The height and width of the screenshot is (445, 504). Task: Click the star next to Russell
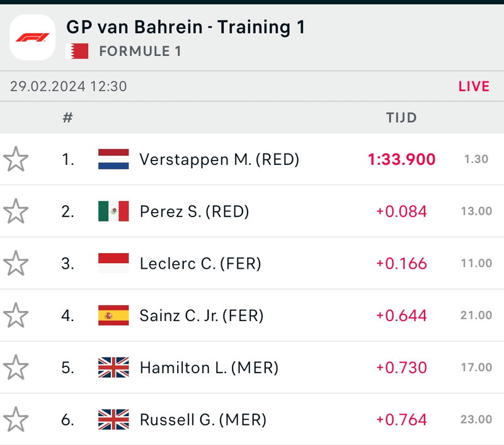pos(16,419)
